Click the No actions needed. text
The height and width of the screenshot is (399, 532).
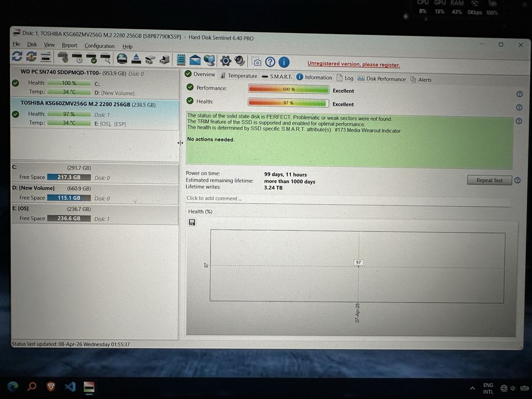point(211,140)
